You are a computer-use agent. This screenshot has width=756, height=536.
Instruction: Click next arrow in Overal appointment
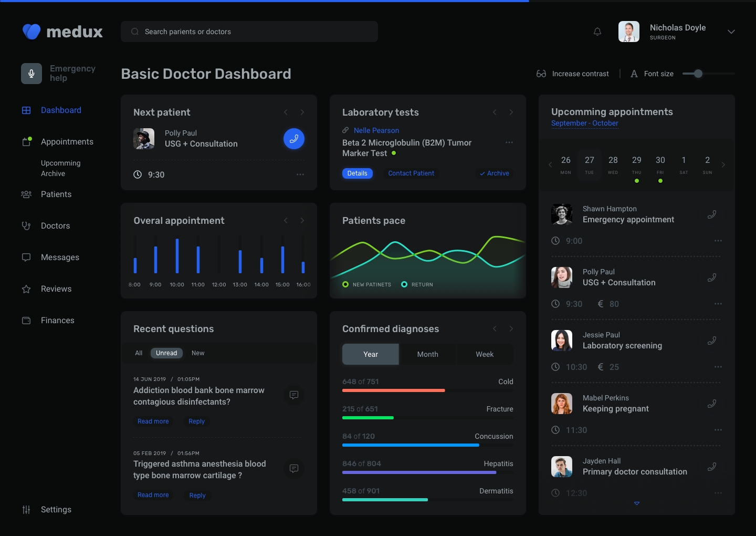click(x=302, y=220)
